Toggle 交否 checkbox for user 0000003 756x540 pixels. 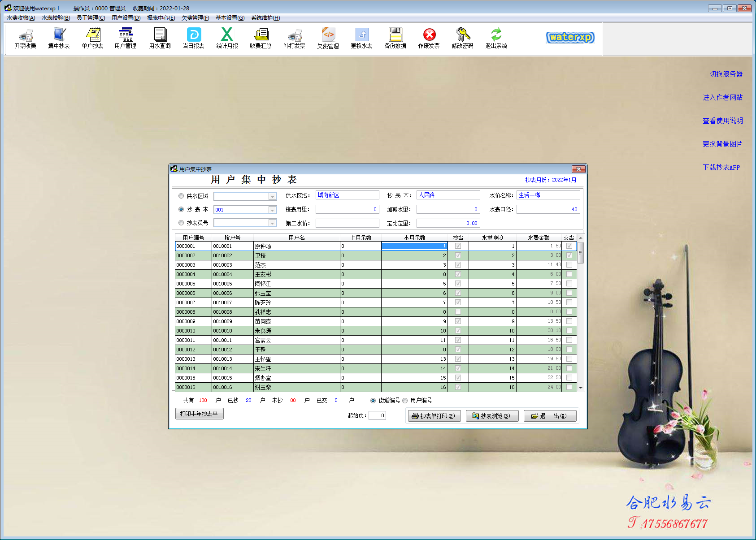pos(569,265)
